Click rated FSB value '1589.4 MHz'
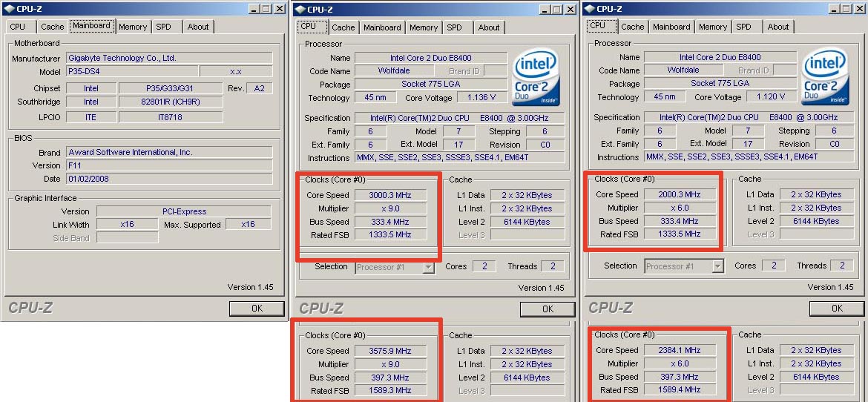The image size is (868, 402). tap(680, 390)
